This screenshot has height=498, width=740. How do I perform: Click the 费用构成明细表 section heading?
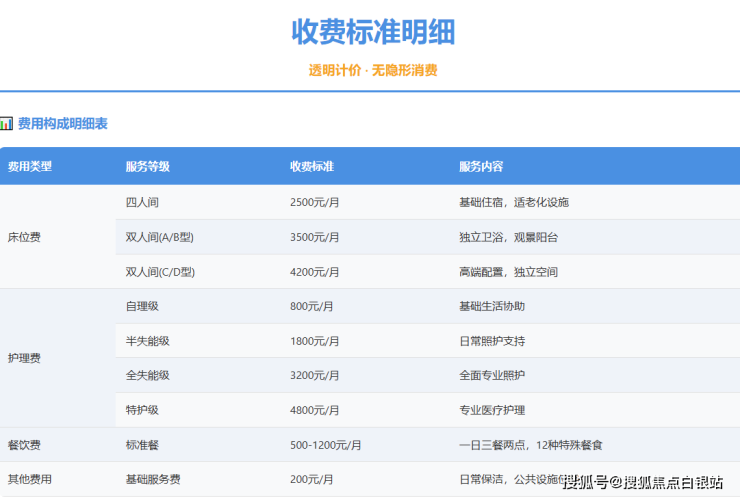pyautogui.click(x=62, y=124)
